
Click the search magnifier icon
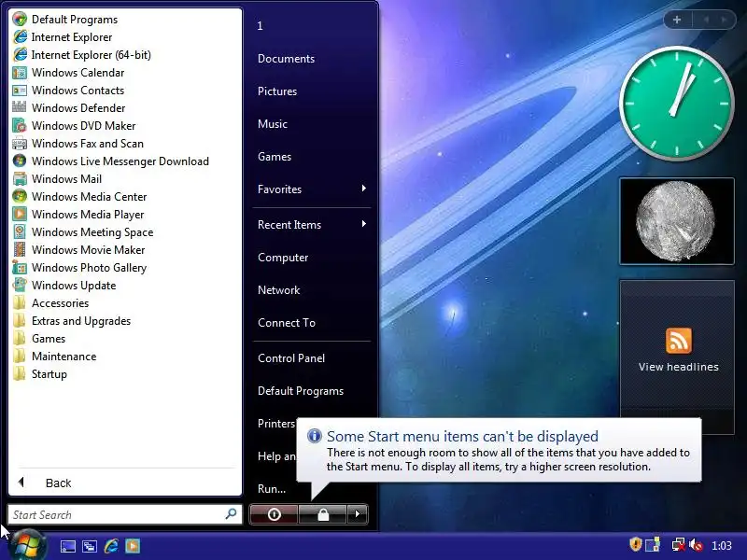(x=231, y=514)
